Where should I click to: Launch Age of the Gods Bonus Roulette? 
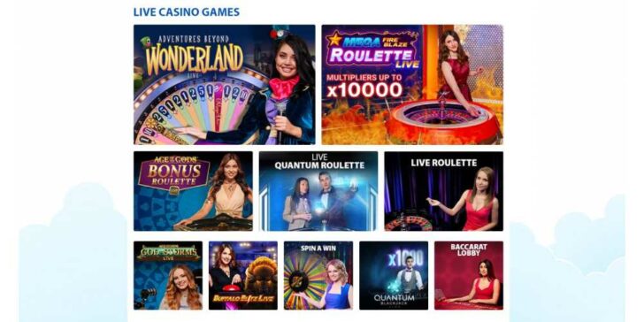click(193, 191)
